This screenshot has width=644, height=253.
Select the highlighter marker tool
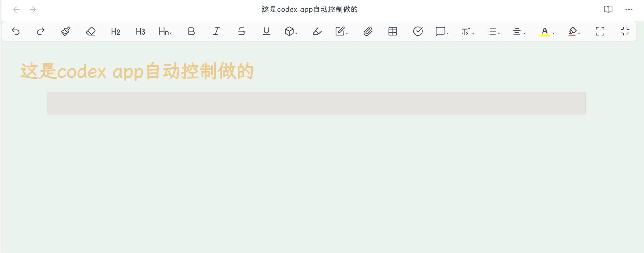[317, 31]
